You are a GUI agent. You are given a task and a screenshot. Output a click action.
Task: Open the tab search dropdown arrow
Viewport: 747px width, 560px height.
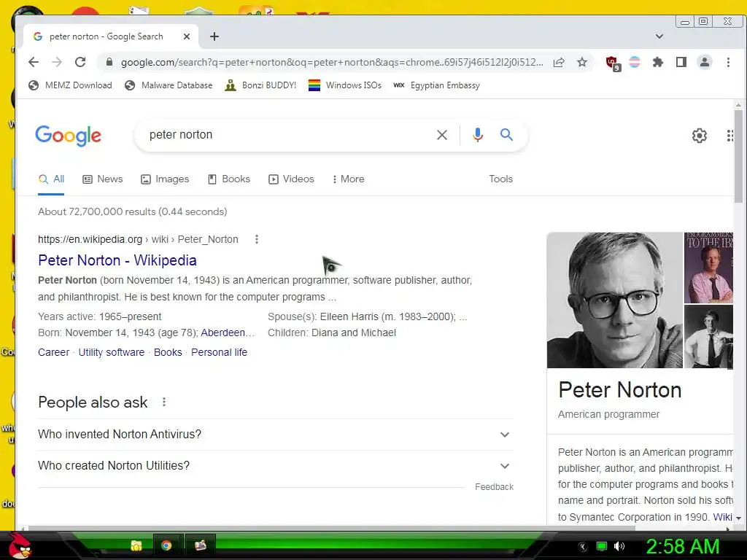click(x=659, y=36)
